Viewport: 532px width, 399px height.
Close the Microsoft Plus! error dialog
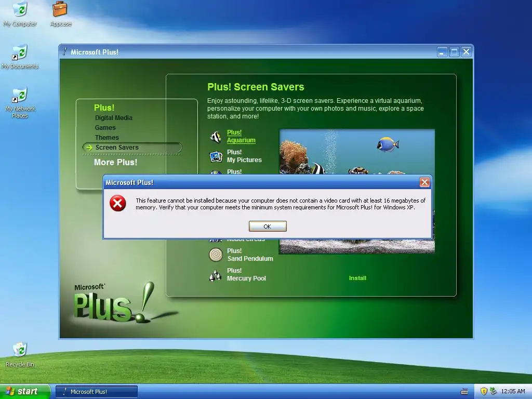(x=424, y=182)
